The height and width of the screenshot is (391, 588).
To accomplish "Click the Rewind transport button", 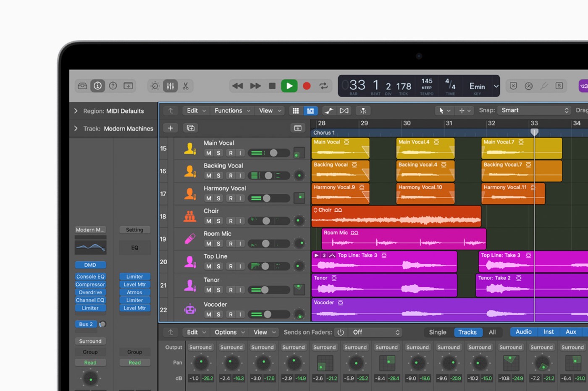I will (x=238, y=86).
